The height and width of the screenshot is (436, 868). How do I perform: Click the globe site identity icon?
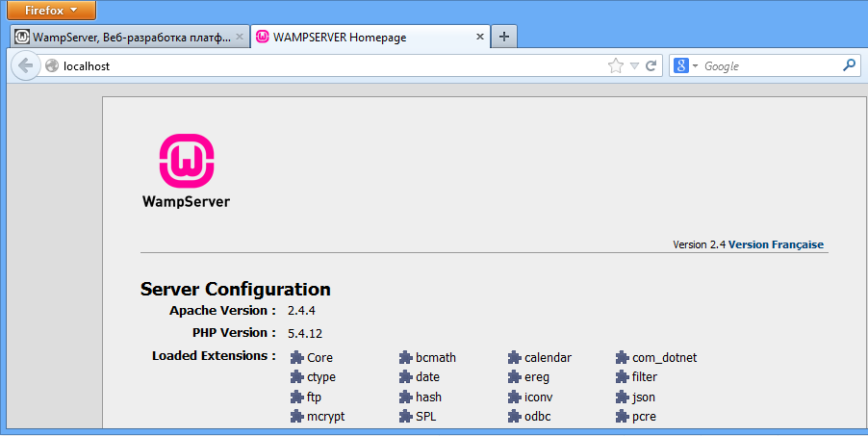pyautogui.click(x=51, y=66)
